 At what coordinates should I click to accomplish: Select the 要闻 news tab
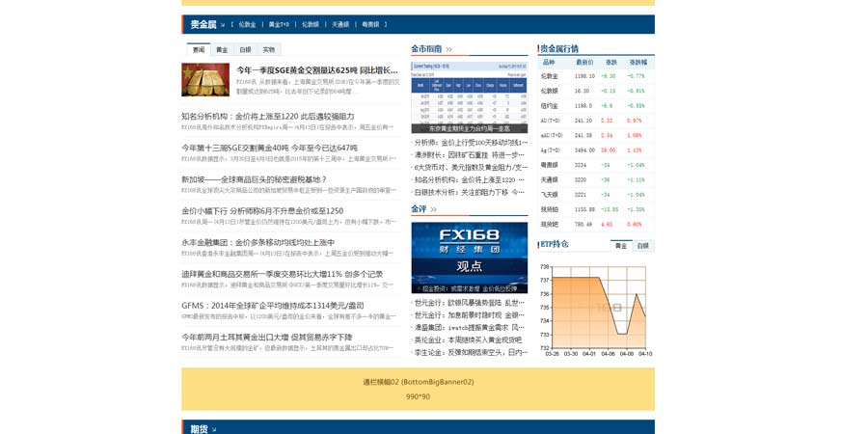tap(199, 49)
